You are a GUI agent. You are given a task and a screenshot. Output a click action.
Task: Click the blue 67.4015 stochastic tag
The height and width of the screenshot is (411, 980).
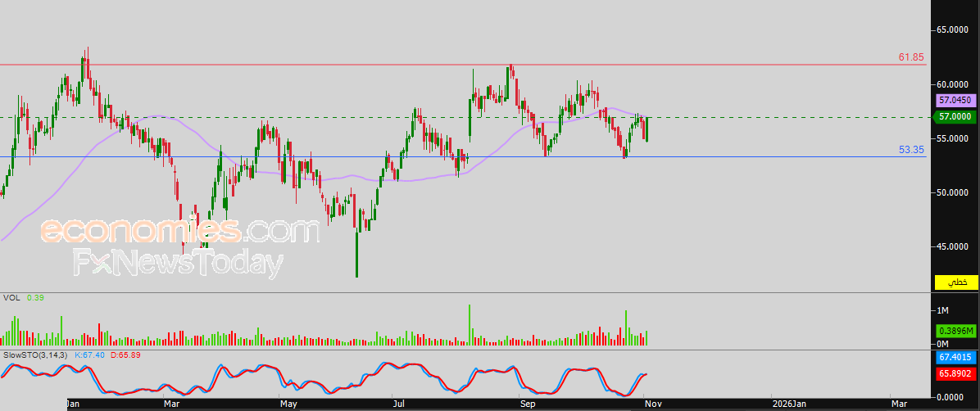(955, 358)
